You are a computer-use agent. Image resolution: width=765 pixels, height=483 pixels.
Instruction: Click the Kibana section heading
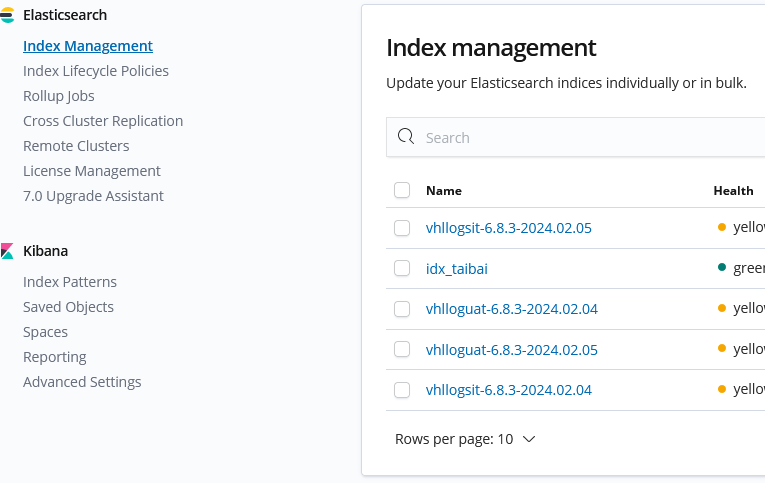[x=45, y=251]
